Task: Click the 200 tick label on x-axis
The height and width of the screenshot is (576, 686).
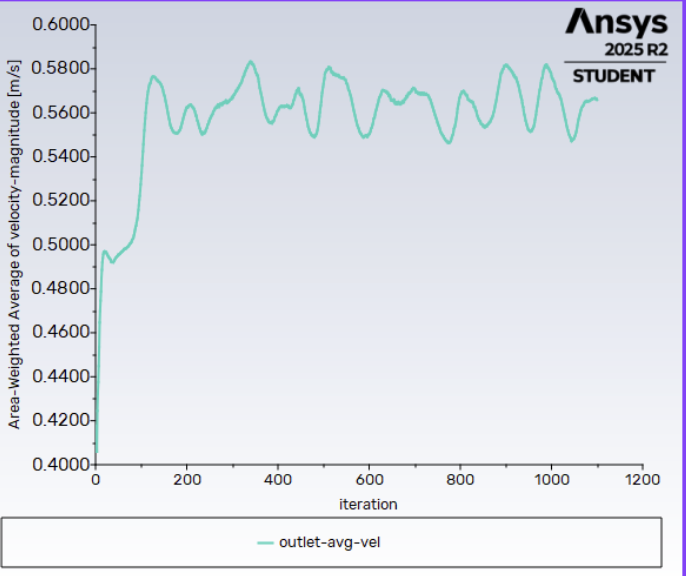Action: pyautogui.click(x=186, y=480)
